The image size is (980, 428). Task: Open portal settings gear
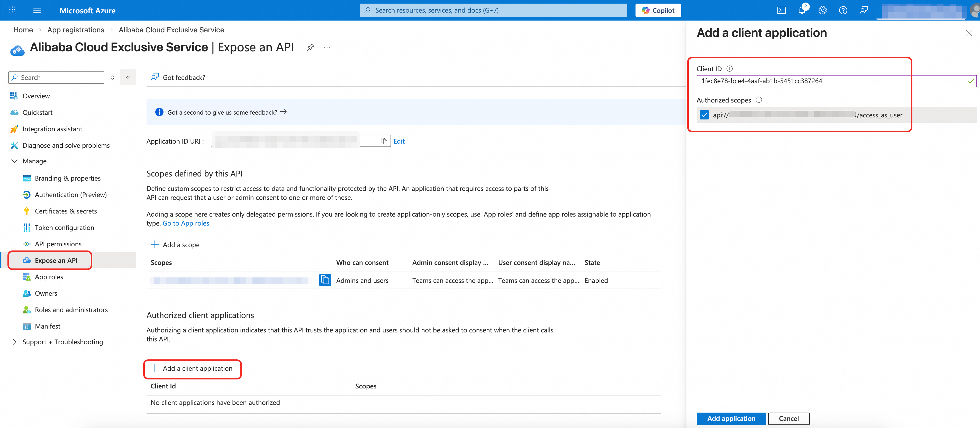pyautogui.click(x=822, y=10)
